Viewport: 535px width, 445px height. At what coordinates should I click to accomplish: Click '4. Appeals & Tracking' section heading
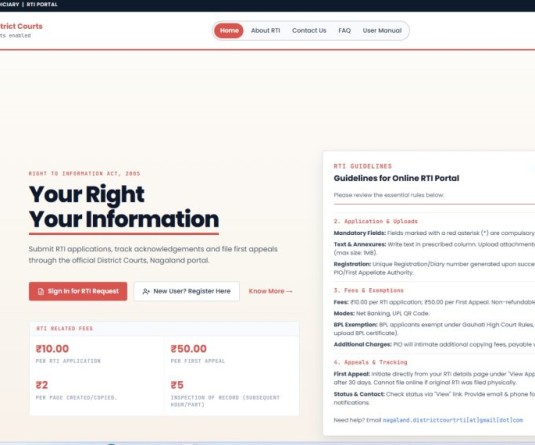pos(370,362)
